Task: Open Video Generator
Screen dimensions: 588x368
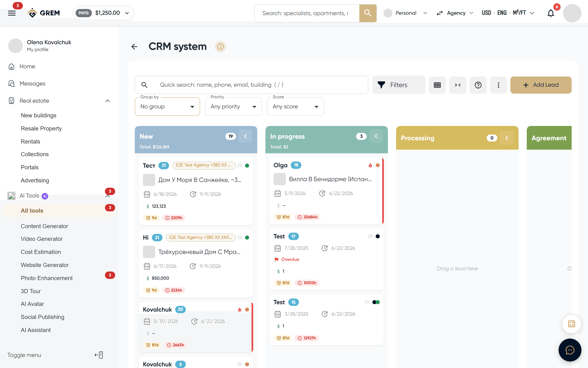Action: (42, 239)
